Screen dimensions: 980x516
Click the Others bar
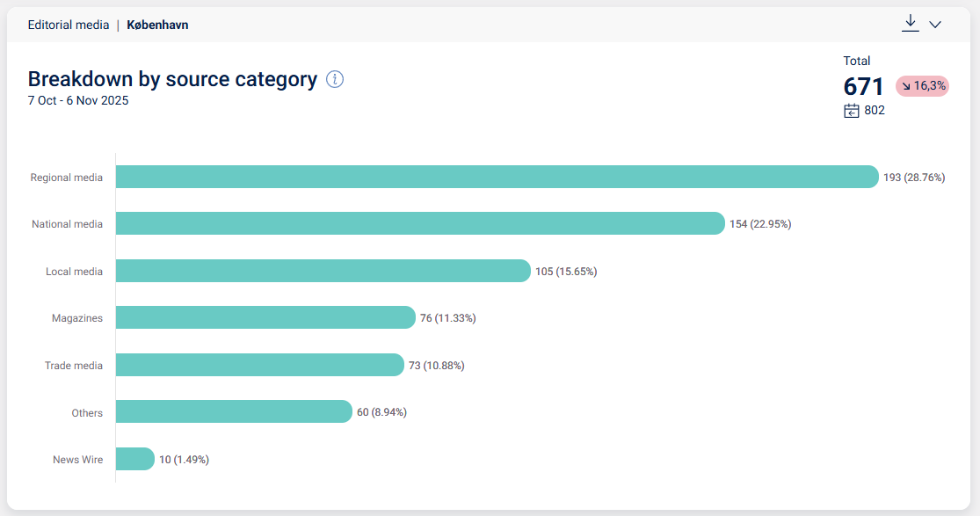tap(234, 411)
